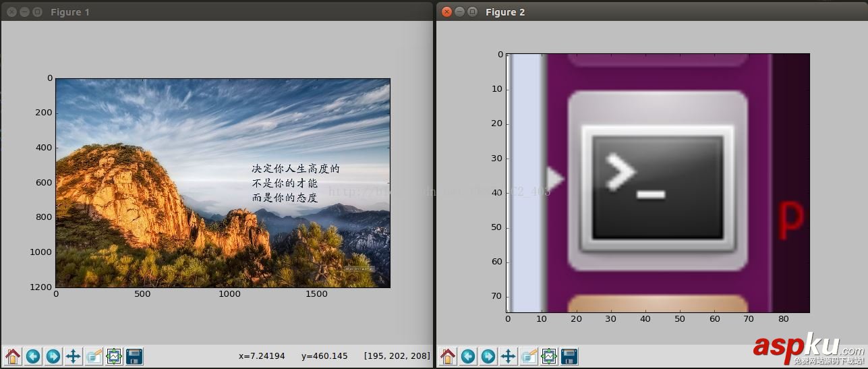Screen dimensions: 868x369
Task: Maximize the Figure 1 window
Action: [37, 12]
